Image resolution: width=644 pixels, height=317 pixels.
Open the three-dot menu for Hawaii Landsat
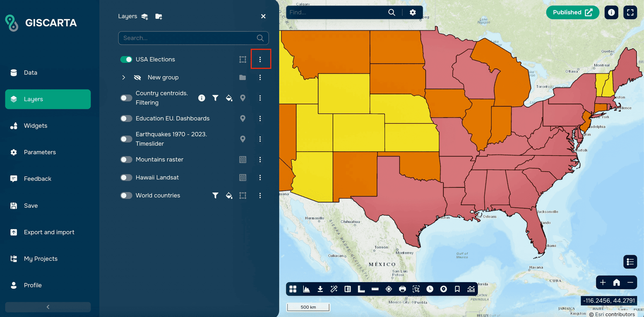pos(260,178)
